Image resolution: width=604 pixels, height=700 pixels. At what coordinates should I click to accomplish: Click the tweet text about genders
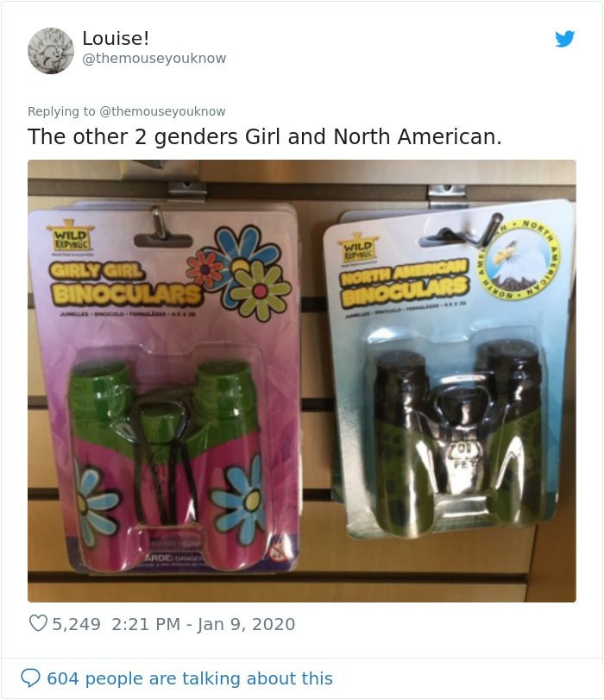tap(265, 136)
